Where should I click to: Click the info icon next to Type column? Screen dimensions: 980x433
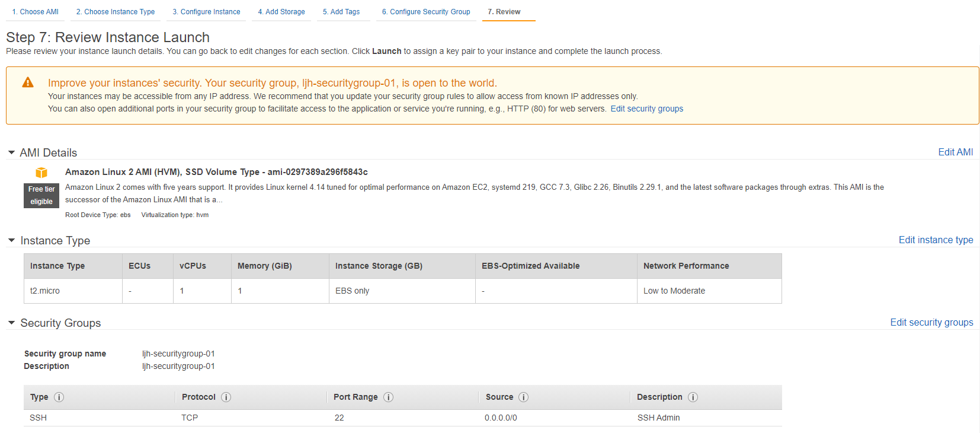pyautogui.click(x=59, y=397)
